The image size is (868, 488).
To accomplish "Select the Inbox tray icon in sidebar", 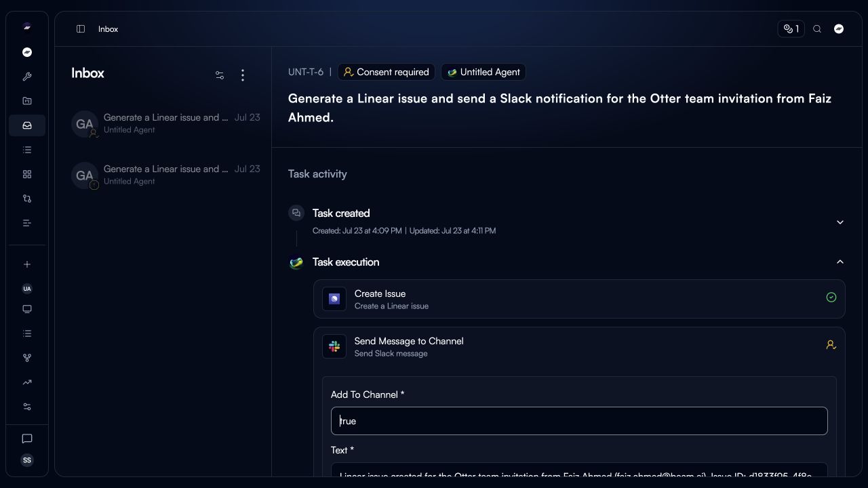I will click(x=27, y=125).
